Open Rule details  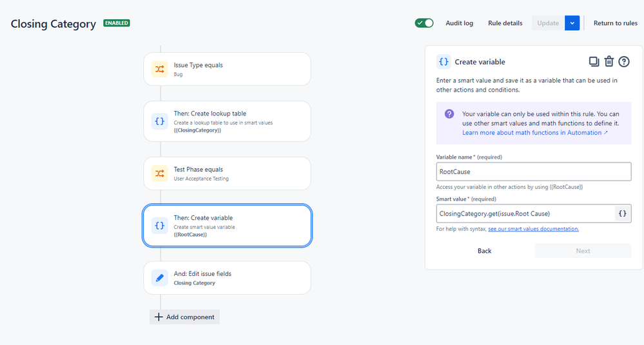[505, 23]
